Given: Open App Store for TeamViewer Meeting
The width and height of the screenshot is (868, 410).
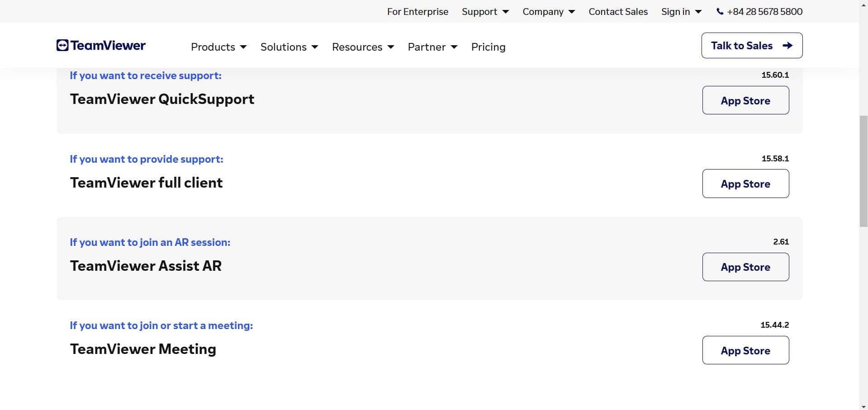Looking at the screenshot, I should click(745, 350).
